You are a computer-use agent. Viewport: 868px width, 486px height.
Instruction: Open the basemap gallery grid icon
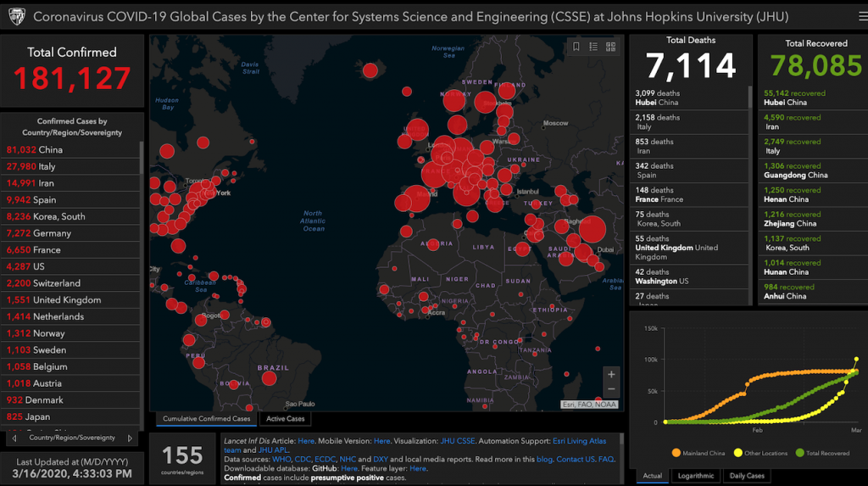coord(610,47)
